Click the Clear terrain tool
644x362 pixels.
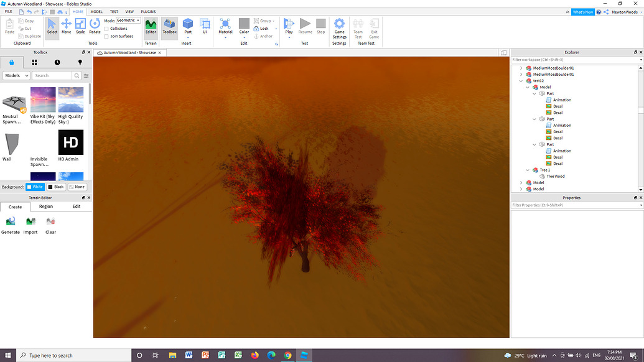click(50, 225)
